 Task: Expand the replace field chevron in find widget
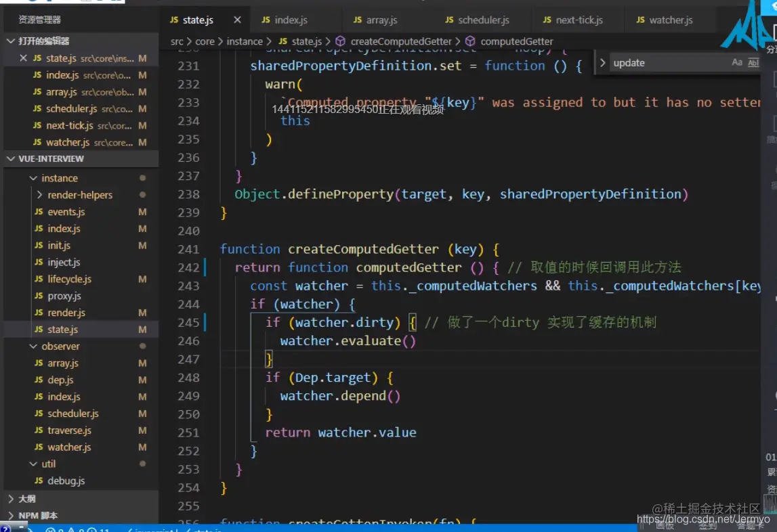pyautogui.click(x=602, y=63)
